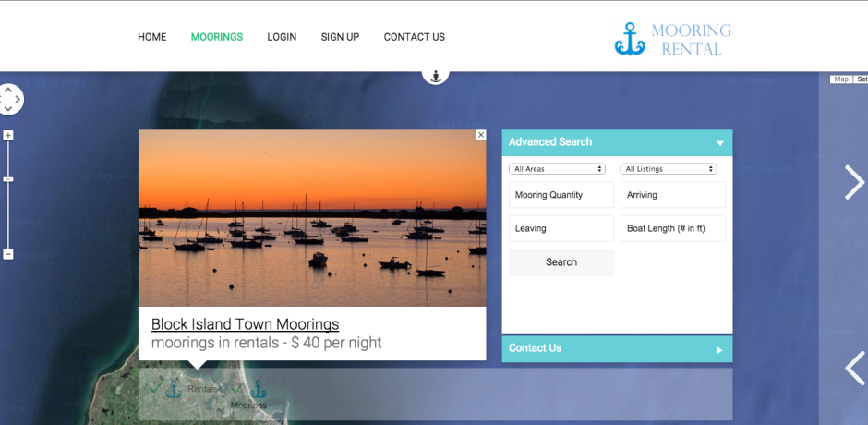Click the Mooring Rental anchor logo
This screenshot has height=425, width=868.
click(x=629, y=39)
